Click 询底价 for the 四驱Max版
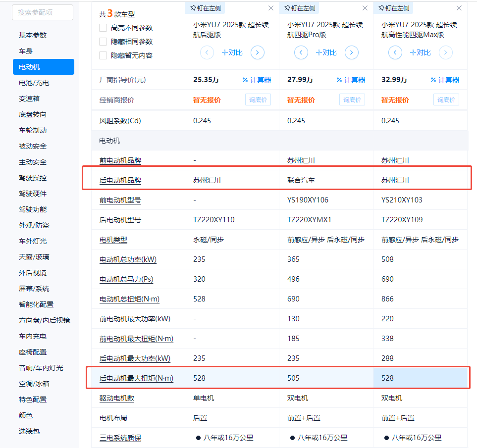Screen dimensions: 477x448 (x=446, y=100)
